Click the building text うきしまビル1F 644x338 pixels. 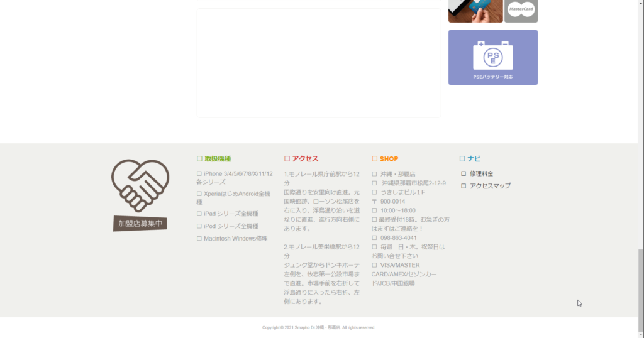coord(402,192)
